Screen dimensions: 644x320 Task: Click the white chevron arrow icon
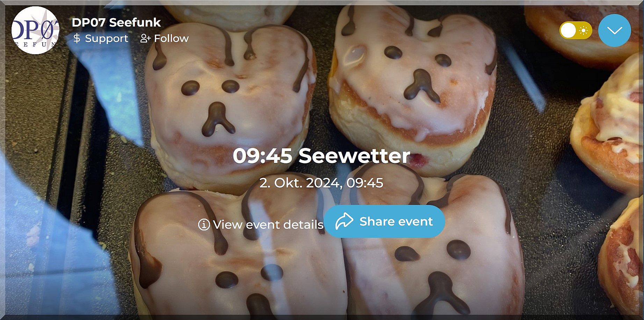(x=614, y=31)
